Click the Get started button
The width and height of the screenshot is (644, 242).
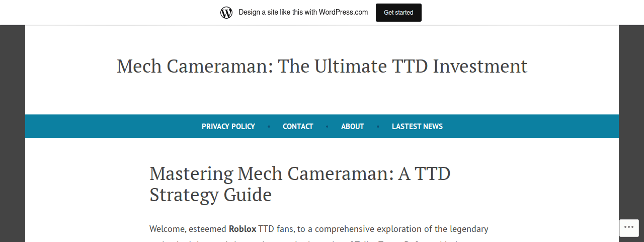tap(398, 13)
